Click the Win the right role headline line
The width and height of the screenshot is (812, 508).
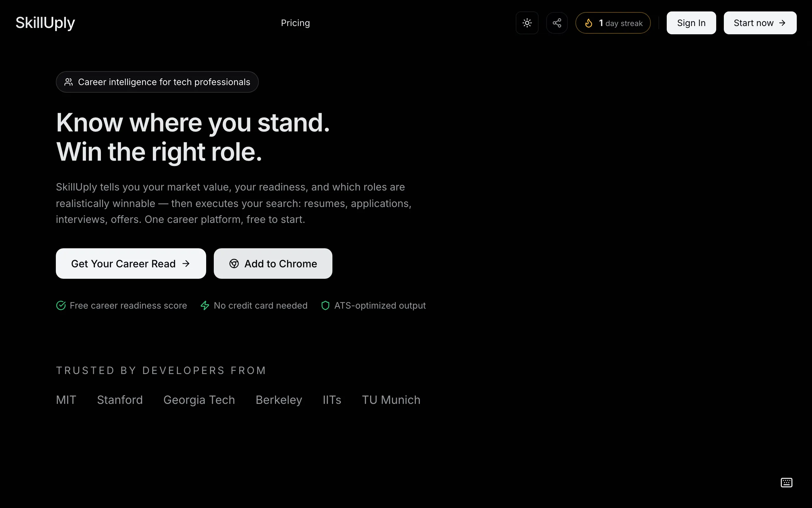pyautogui.click(x=159, y=152)
